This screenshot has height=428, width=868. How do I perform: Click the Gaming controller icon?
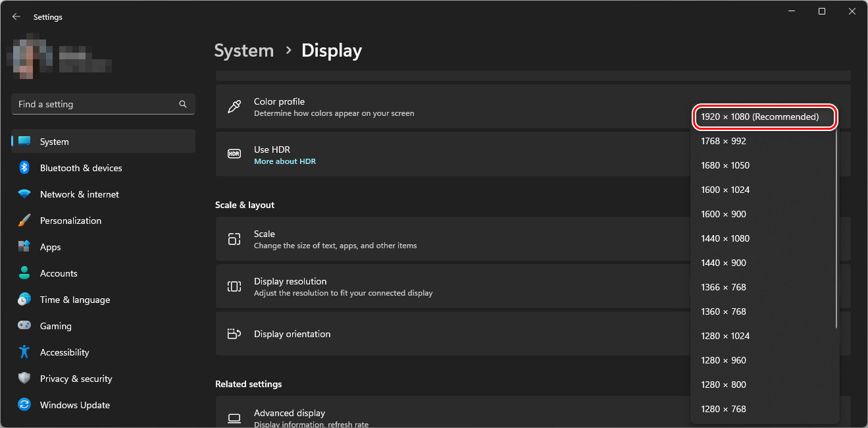click(x=24, y=326)
